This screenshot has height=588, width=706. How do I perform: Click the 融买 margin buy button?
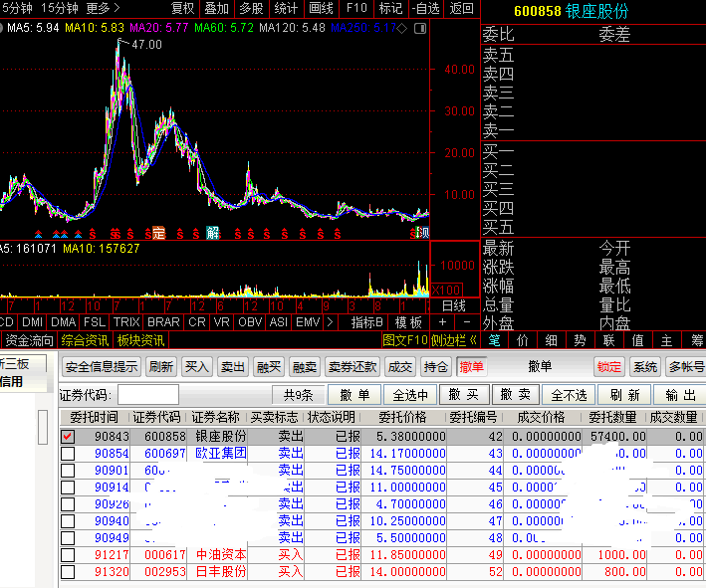click(x=269, y=367)
